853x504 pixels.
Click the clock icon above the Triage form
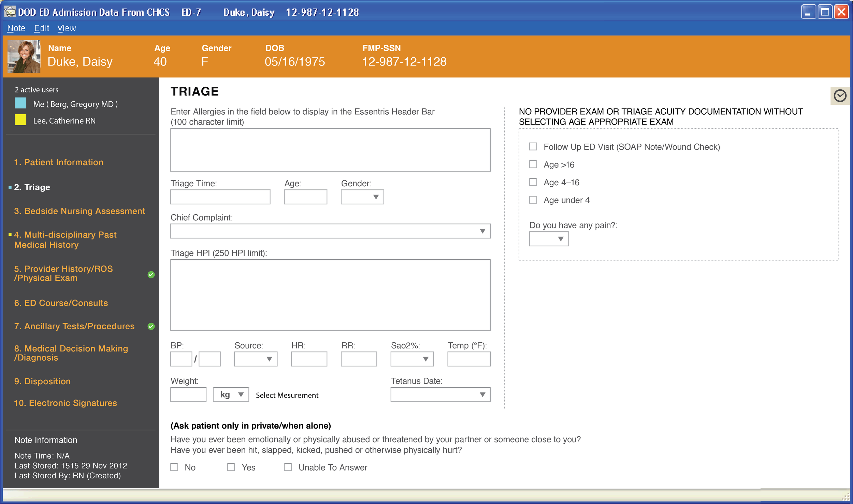[x=840, y=96]
